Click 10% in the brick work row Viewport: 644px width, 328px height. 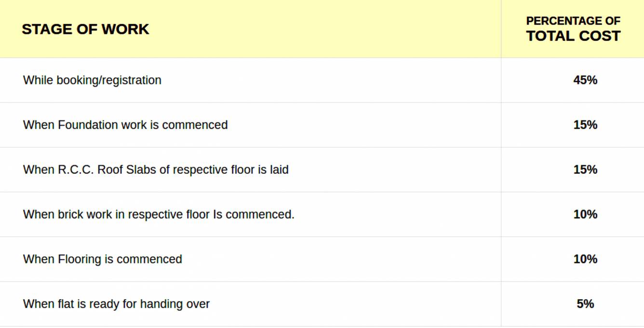(585, 214)
